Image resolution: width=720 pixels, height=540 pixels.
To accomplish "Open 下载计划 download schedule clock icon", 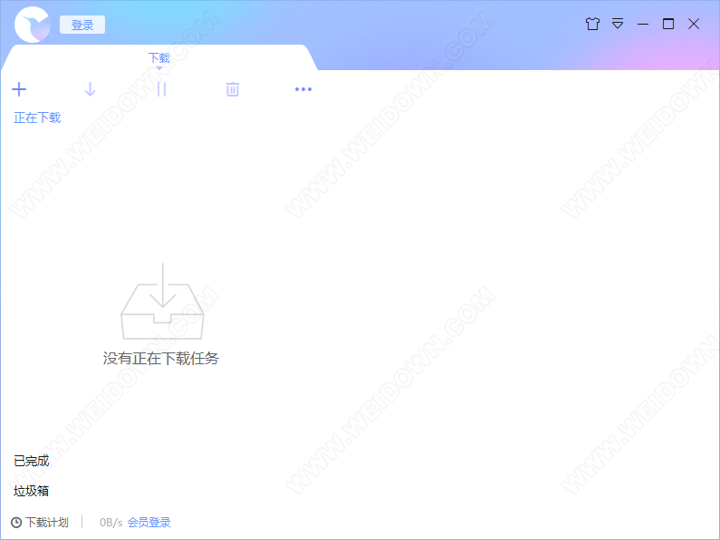I will (17, 522).
